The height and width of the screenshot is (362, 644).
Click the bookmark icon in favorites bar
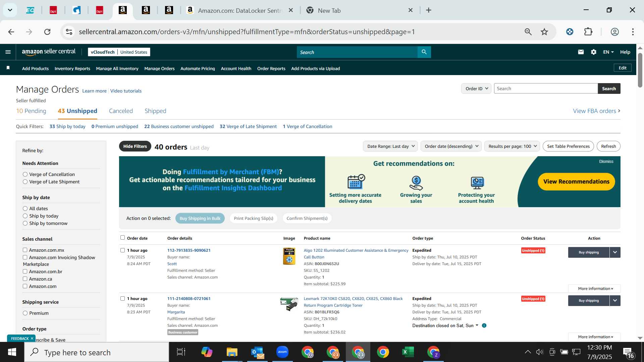[x=8, y=68]
